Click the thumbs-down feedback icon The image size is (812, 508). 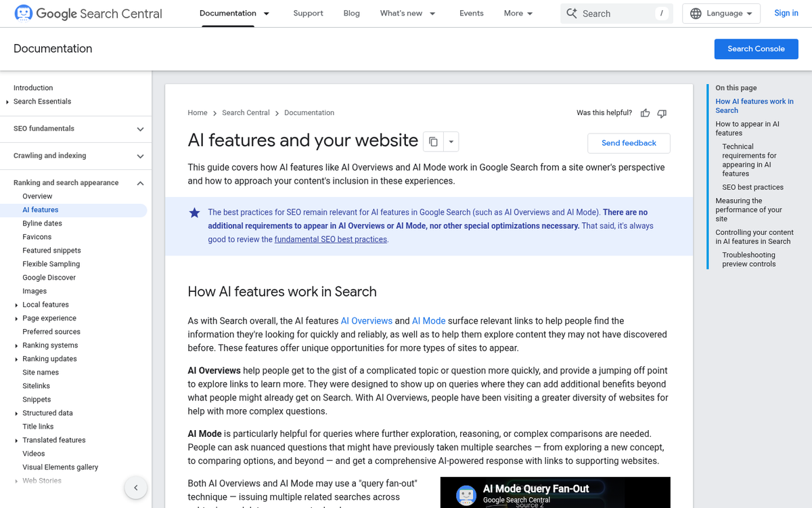pyautogui.click(x=661, y=113)
